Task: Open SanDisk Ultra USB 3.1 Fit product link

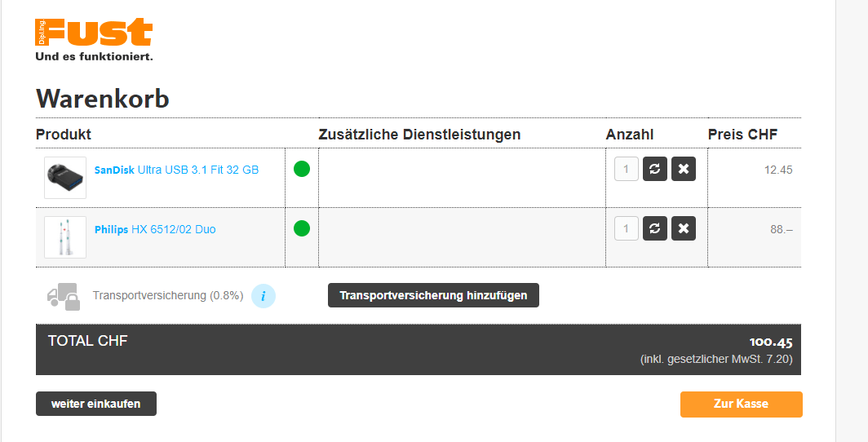Action: (177, 170)
